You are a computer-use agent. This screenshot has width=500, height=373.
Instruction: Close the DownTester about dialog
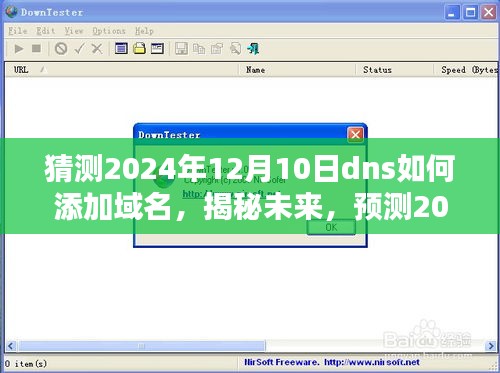[355, 135]
